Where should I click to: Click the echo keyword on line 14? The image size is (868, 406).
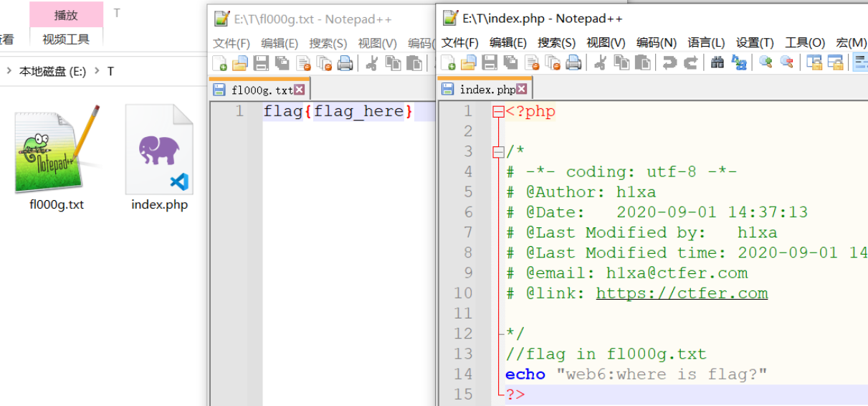point(525,374)
